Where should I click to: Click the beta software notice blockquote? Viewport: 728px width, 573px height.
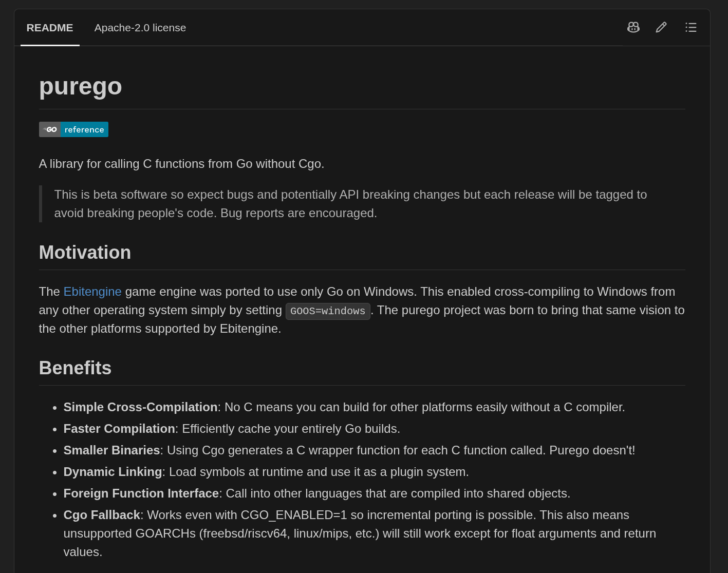pos(362,204)
